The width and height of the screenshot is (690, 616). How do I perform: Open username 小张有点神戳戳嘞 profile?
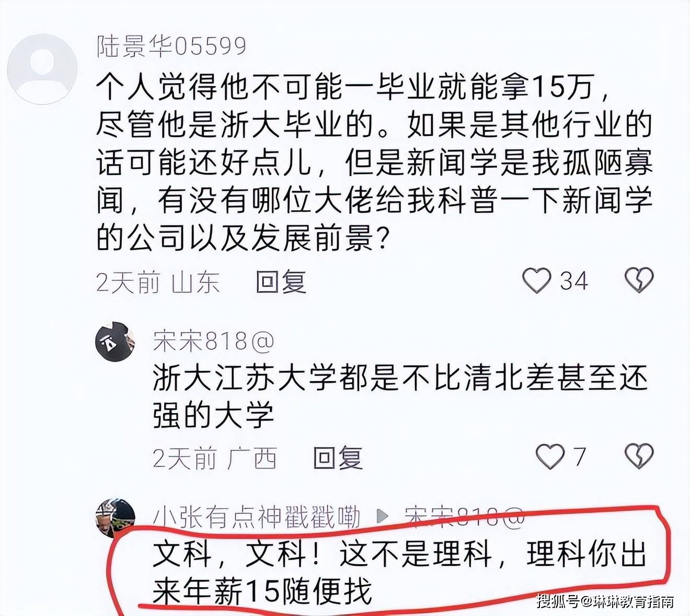(x=257, y=517)
